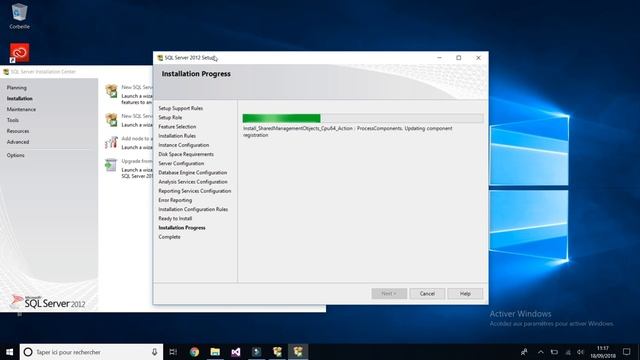Image resolution: width=640 pixels, height=360 pixels.
Task: Open File Explorer from the taskbar
Action: pyautogui.click(x=215, y=352)
